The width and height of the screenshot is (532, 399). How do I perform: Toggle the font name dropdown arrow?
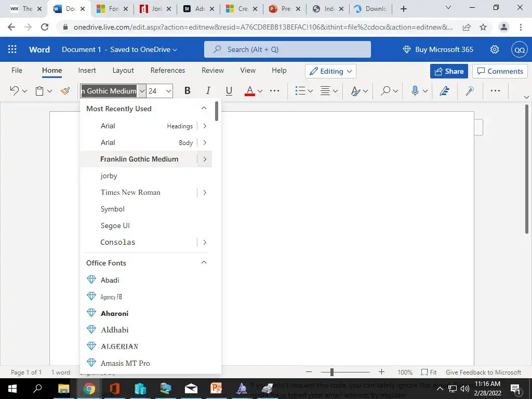(142, 91)
